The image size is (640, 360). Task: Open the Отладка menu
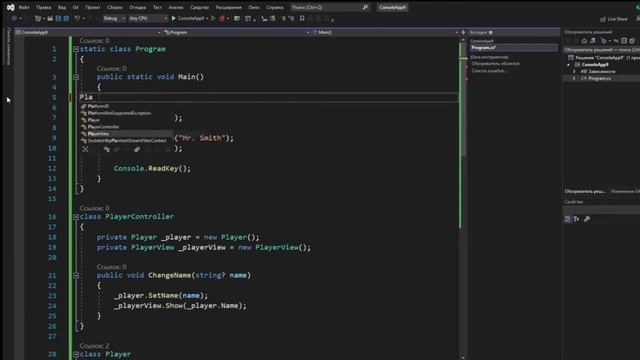coord(138,7)
